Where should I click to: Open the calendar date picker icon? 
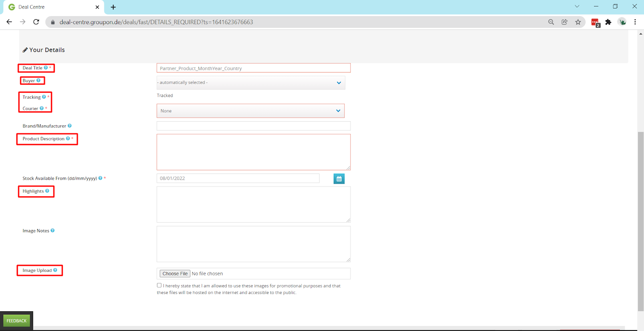(x=339, y=179)
